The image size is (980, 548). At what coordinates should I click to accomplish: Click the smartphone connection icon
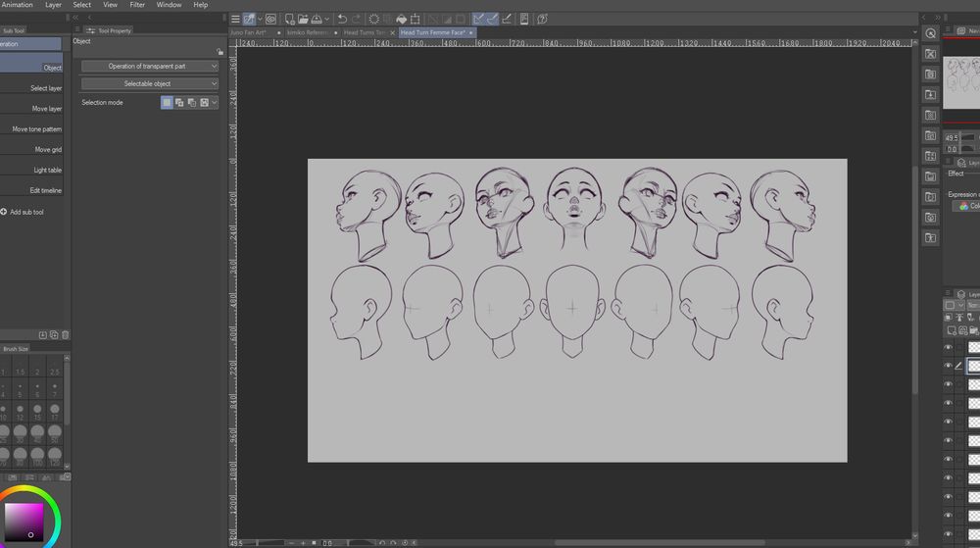(524, 20)
